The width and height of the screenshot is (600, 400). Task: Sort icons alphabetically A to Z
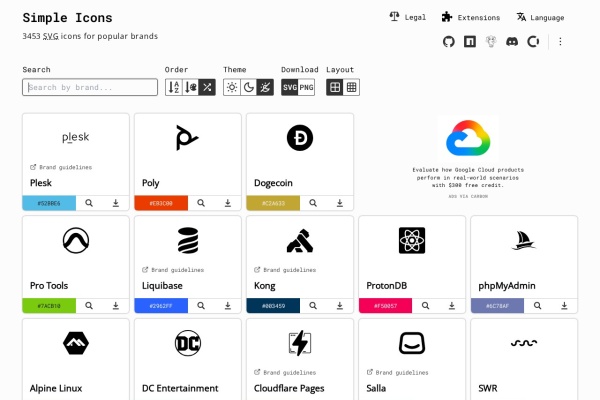click(174, 87)
